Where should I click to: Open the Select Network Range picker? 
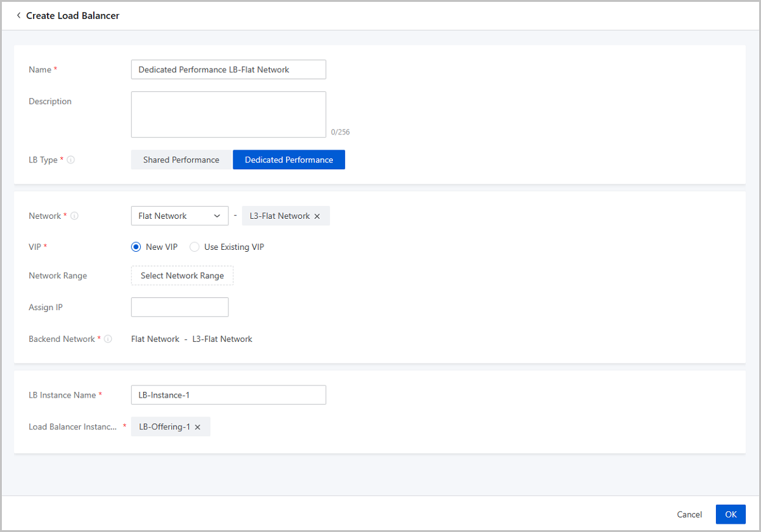182,276
